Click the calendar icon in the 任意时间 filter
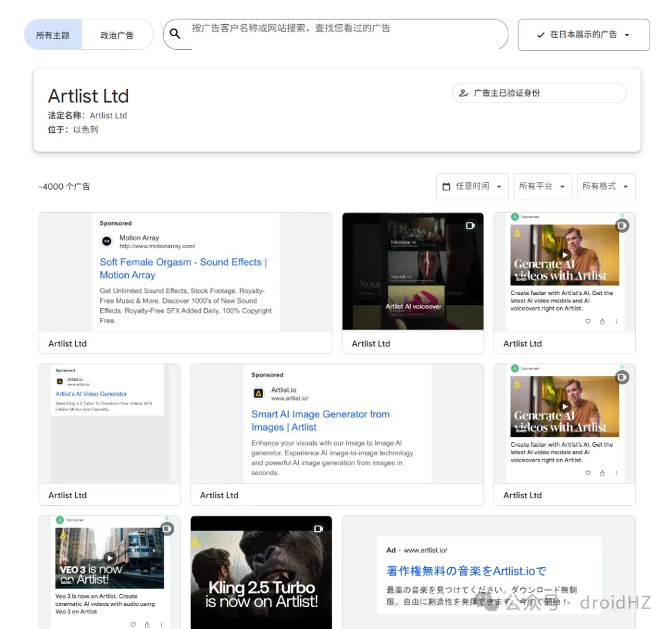Viewport: 672px width, 629px height. (446, 186)
